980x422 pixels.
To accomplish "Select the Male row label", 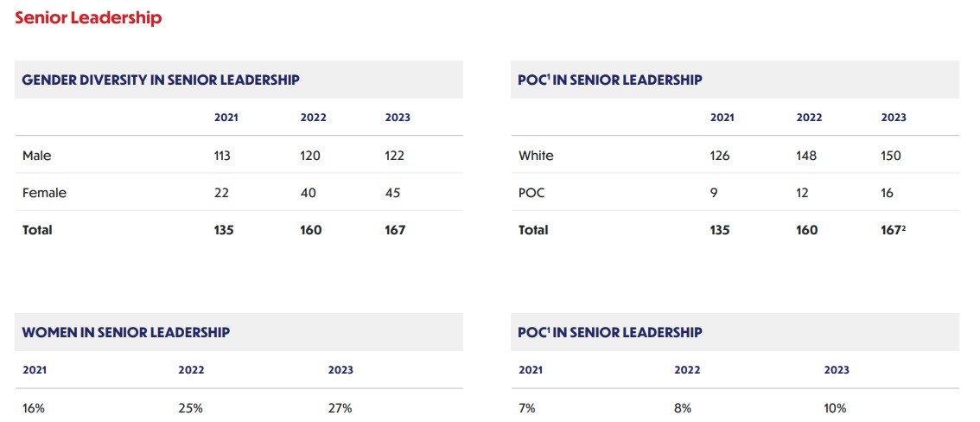I will coord(37,156).
